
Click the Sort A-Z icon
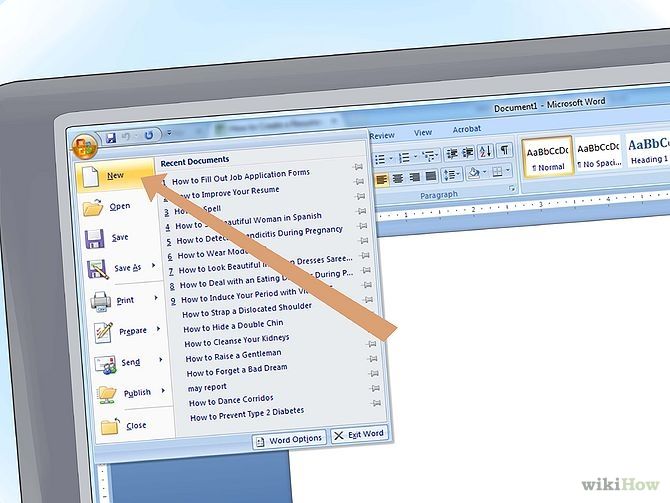[485, 151]
